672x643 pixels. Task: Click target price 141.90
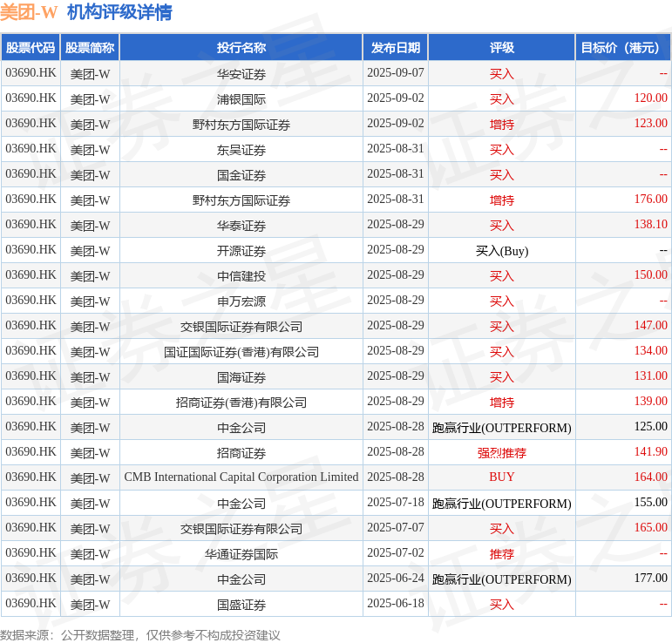[650, 452]
